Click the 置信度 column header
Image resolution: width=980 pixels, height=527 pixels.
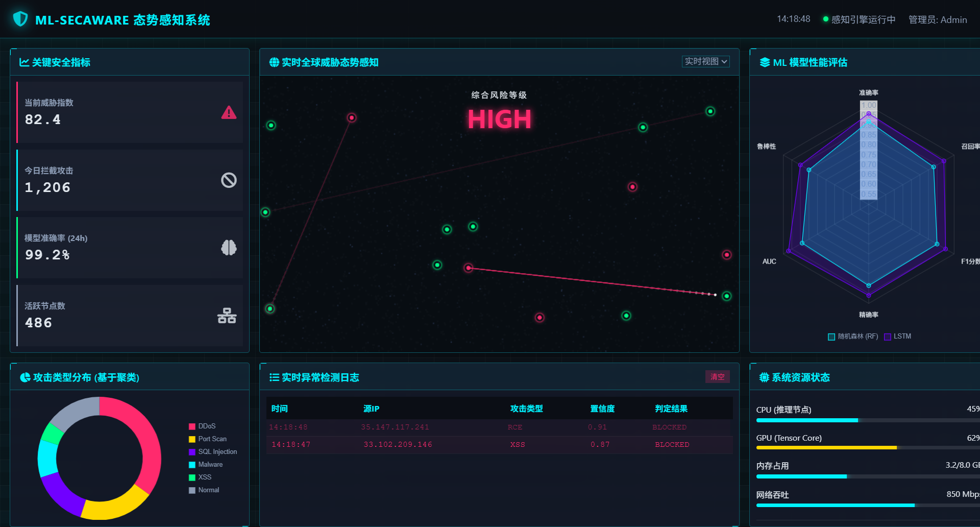602,409
